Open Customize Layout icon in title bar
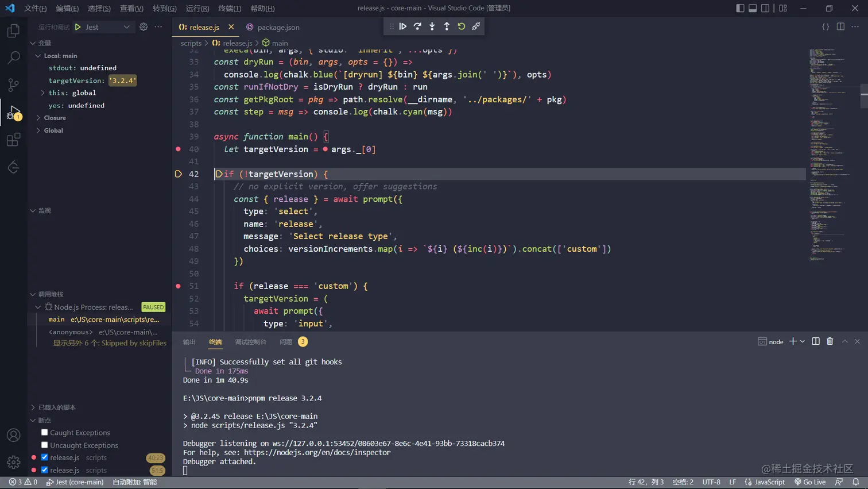This screenshot has width=868, height=489. click(783, 8)
